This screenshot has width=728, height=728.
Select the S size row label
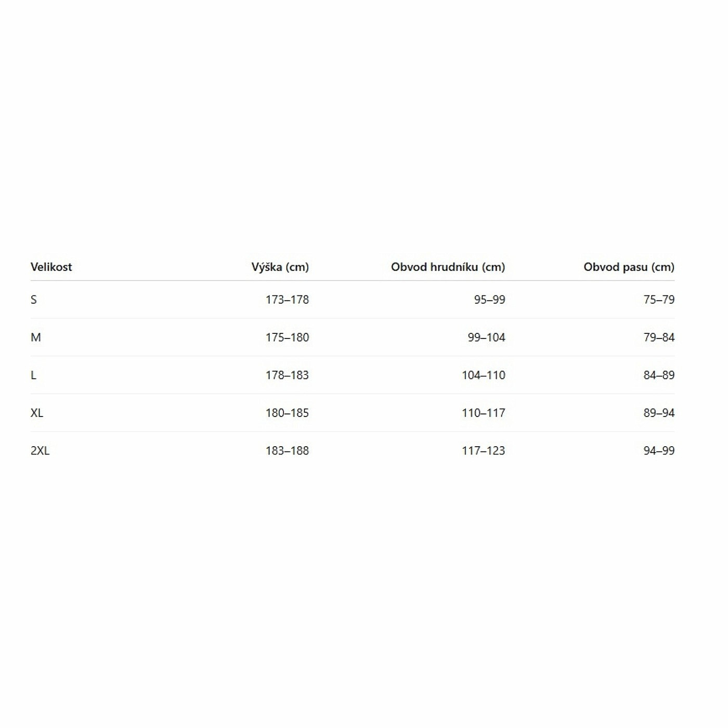(x=34, y=300)
